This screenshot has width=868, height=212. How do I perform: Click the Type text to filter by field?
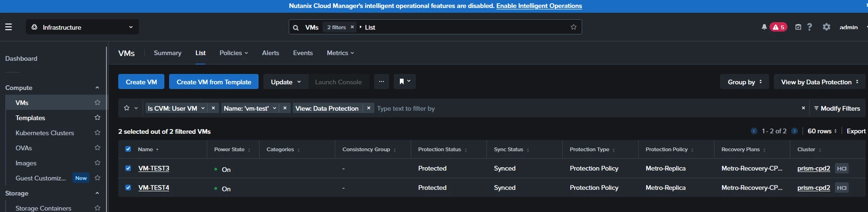pos(586,108)
